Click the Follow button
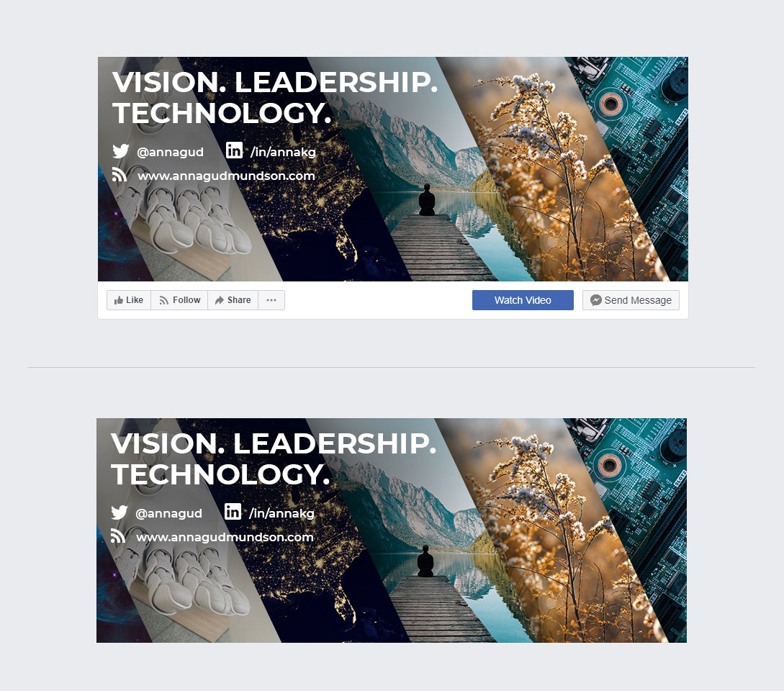This screenshot has height=691, width=784. pyautogui.click(x=179, y=300)
